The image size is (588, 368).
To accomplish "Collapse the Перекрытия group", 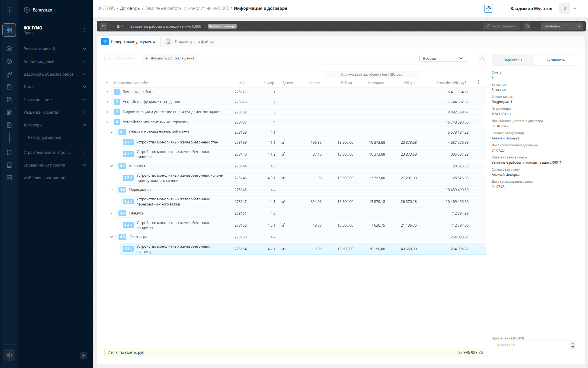I will click(112, 190).
